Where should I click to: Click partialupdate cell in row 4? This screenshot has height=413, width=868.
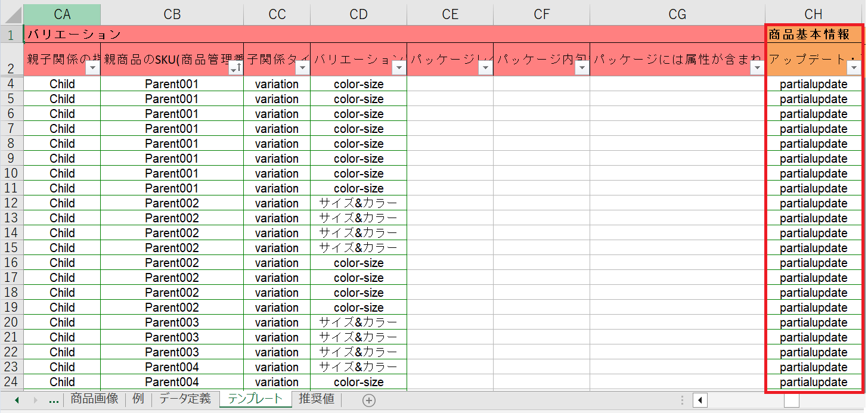tap(813, 84)
